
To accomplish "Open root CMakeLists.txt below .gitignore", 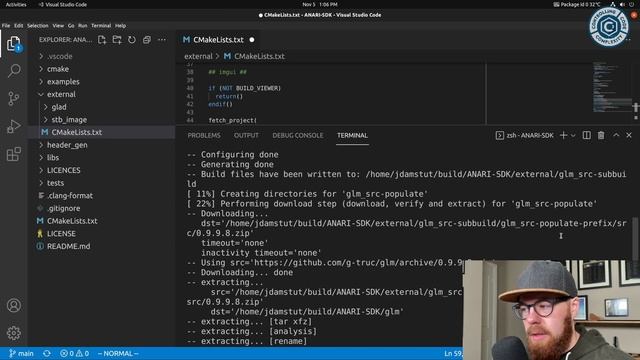I will (101, 221).
